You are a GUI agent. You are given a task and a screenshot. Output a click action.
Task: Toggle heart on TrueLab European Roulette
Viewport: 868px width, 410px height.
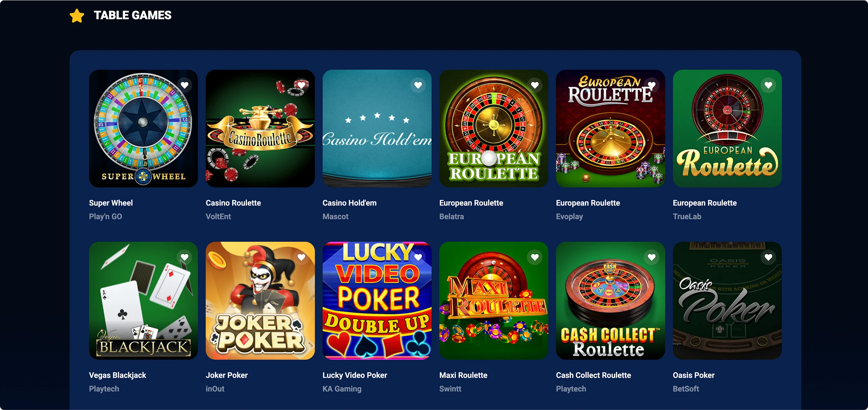[x=768, y=85]
